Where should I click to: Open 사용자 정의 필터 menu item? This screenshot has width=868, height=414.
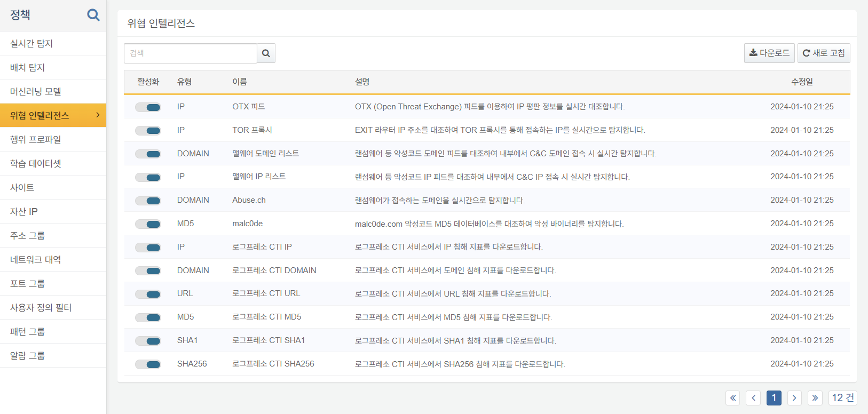click(x=53, y=307)
